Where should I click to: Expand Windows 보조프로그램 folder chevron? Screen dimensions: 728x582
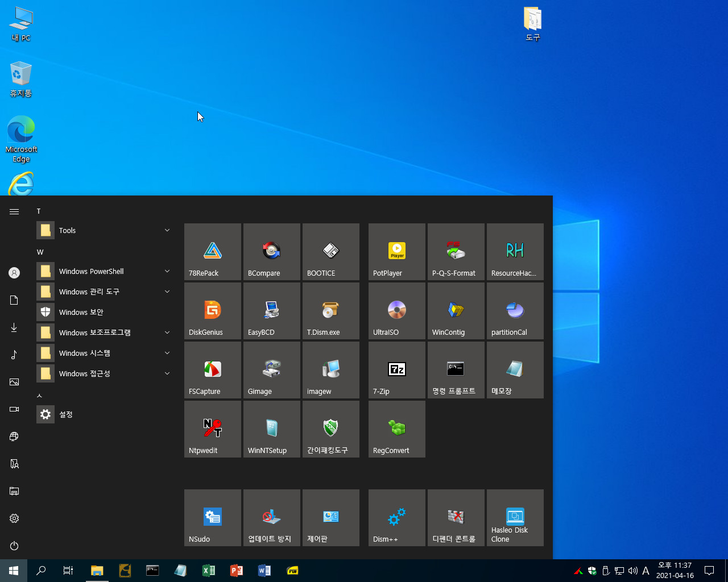167,332
